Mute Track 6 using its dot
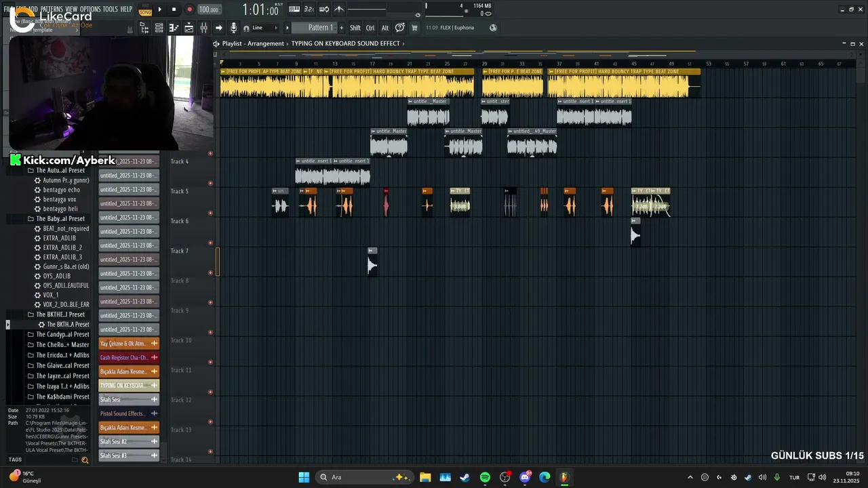This screenshot has width=868, height=488. coord(210,243)
